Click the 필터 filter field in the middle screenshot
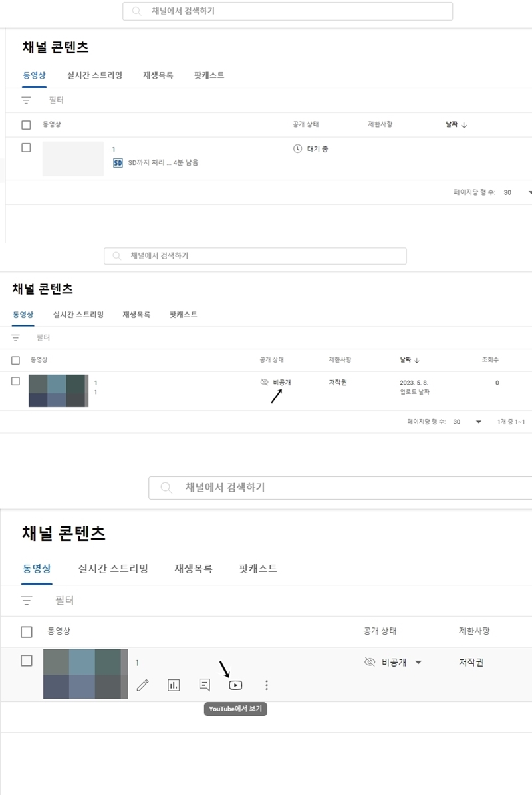This screenshot has height=795, width=532. [x=43, y=337]
